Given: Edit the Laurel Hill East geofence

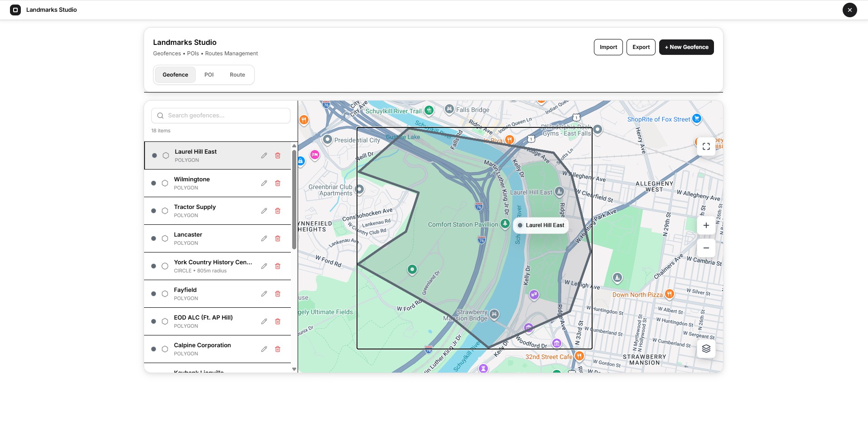Looking at the screenshot, I should (264, 155).
